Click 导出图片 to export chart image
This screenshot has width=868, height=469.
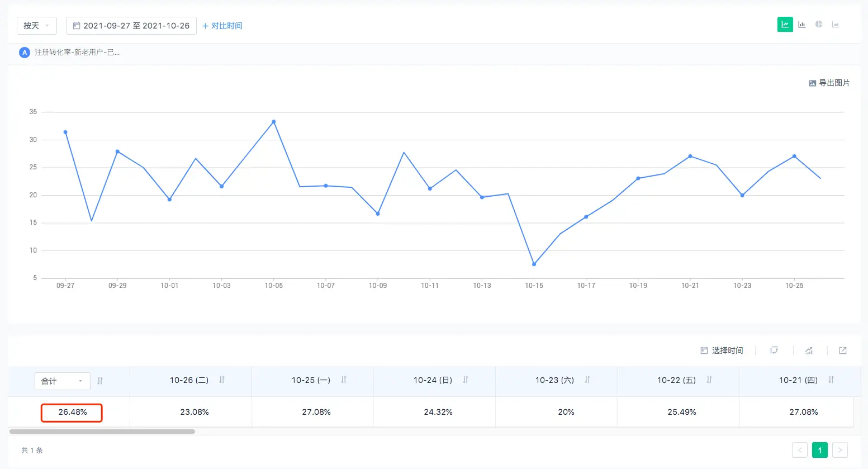click(829, 83)
